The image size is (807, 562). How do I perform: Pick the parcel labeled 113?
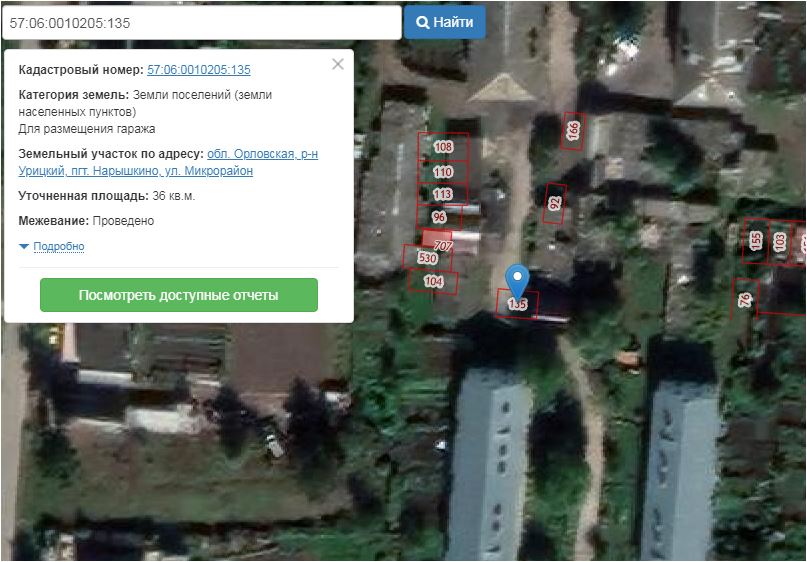point(442,194)
